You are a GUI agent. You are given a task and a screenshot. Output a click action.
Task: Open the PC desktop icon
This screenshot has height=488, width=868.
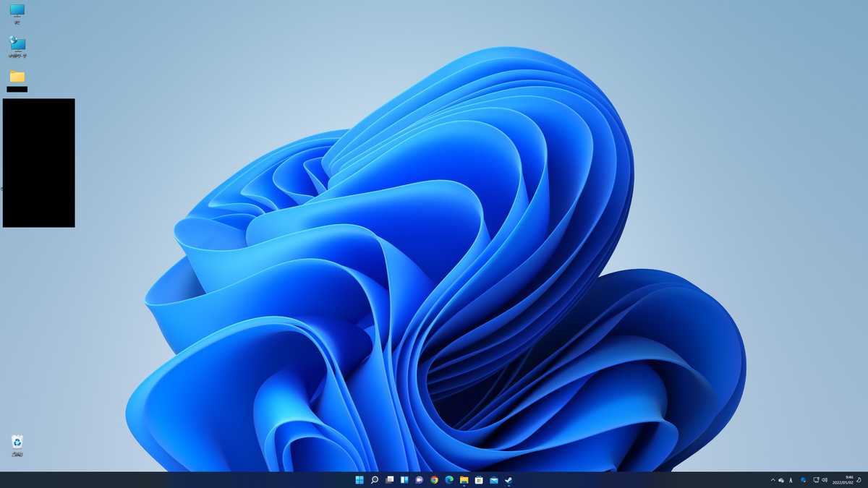coord(17,13)
